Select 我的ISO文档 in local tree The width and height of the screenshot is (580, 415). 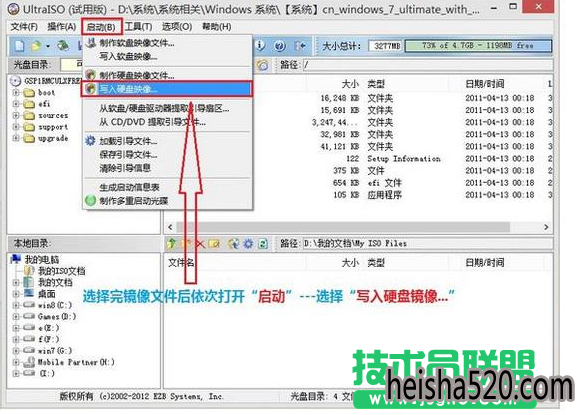(61, 271)
